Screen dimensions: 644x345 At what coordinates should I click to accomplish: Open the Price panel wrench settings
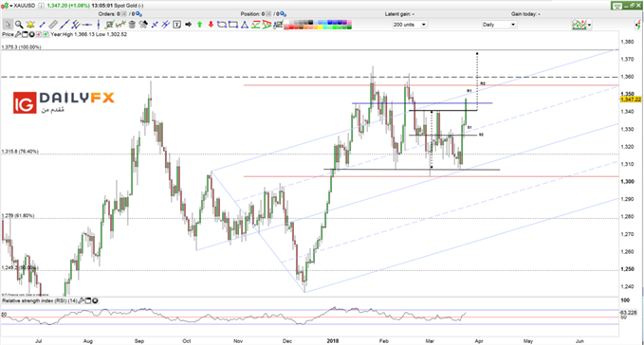click(18, 34)
